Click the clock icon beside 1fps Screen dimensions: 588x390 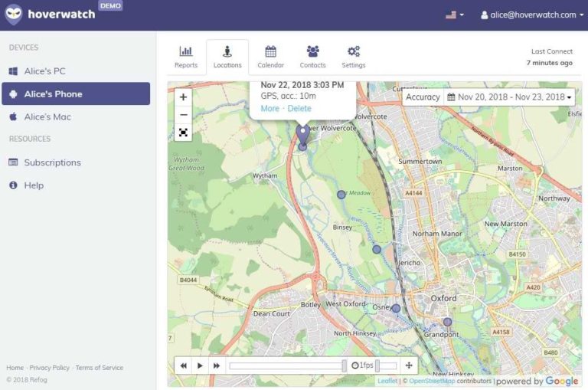pyautogui.click(x=354, y=365)
